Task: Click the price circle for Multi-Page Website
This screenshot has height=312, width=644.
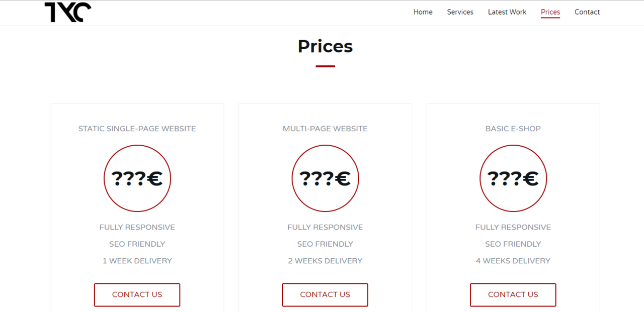Action: click(x=325, y=178)
